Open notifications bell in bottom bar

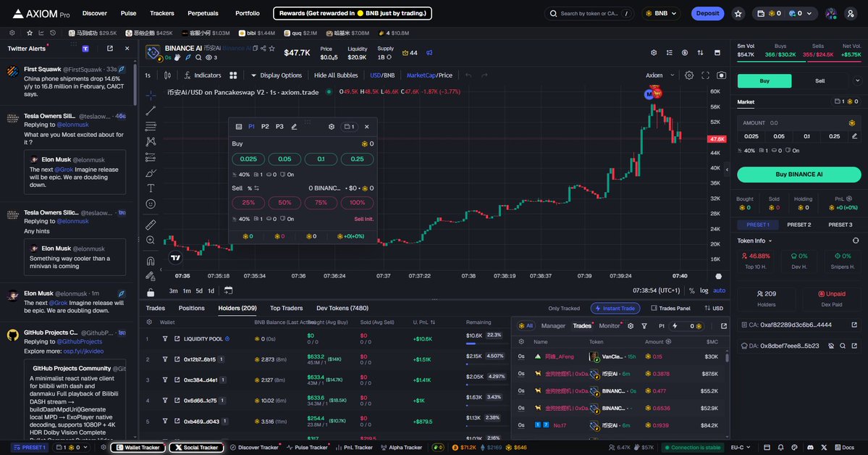(780, 447)
